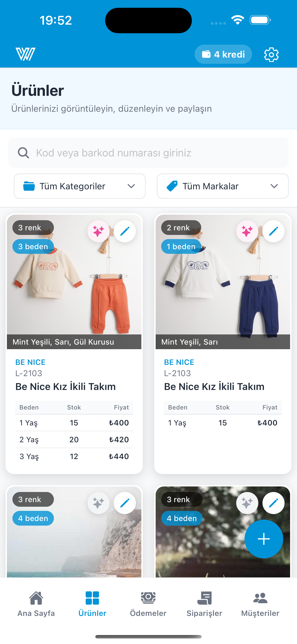Tap the 4 kredi balance button
This screenshot has width=297, height=644.
(x=223, y=54)
